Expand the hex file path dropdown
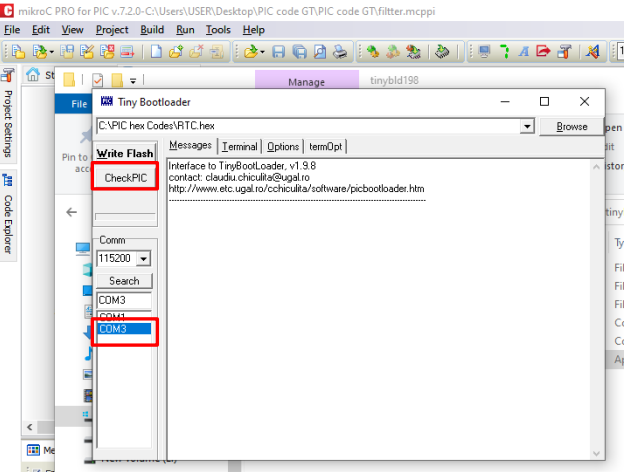The image size is (626, 472). point(527,126)
